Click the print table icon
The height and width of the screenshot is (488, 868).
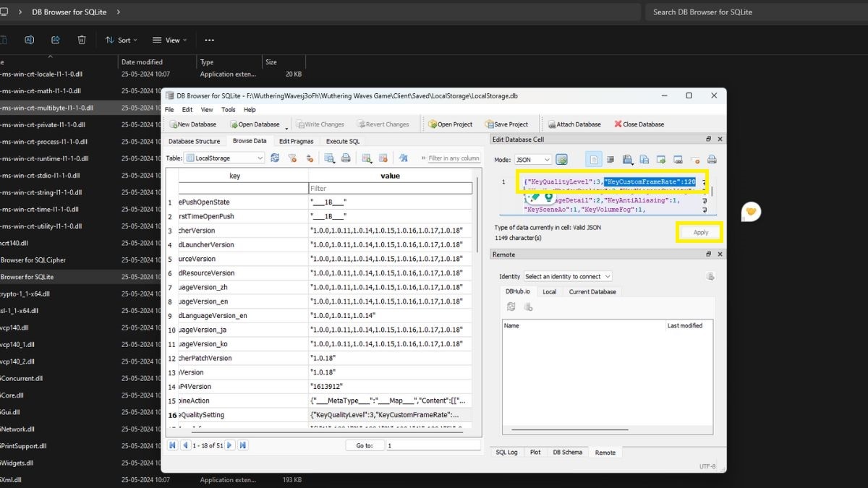346,158
